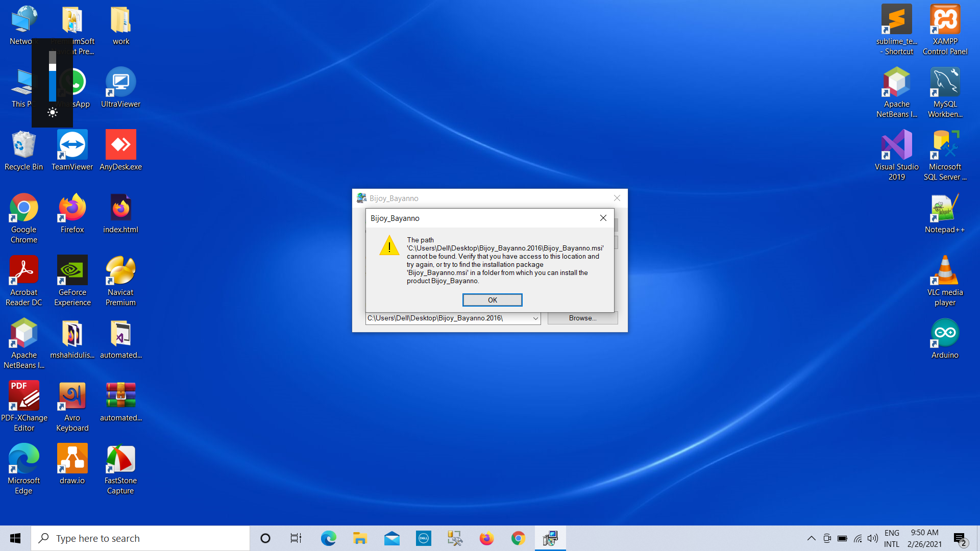Select the automated... WinRAR archive icon
Viewport: 980px width, 551px height.
pyautogui.click(x=120, y=402)
